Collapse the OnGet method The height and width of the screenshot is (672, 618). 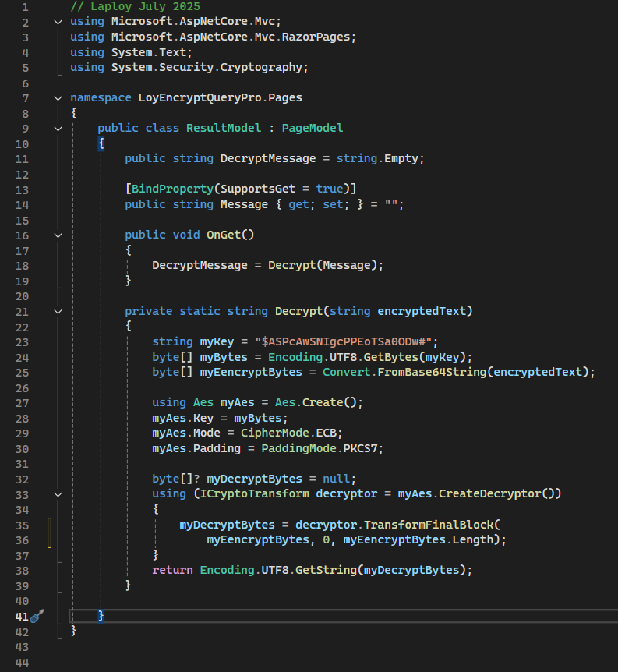pyautogui.click(x=58, y=235)
